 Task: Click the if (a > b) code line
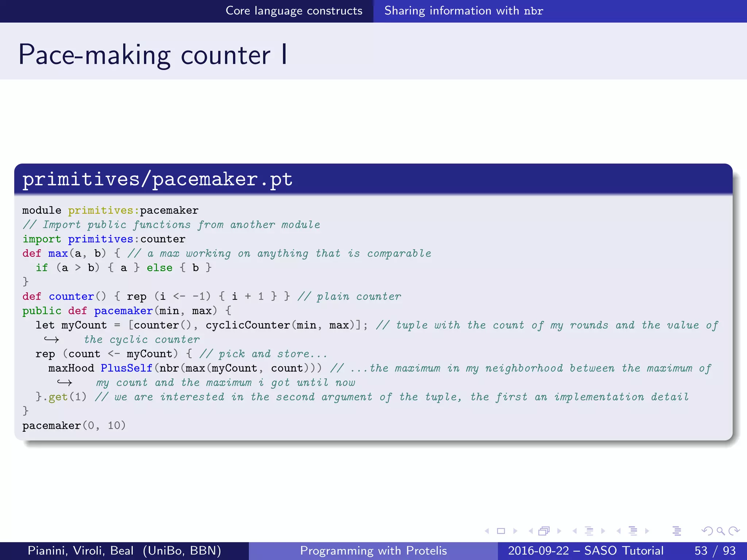tap(124, 268)
